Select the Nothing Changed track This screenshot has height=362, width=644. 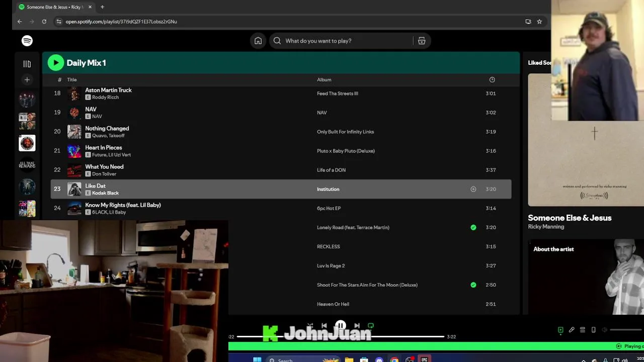(107, 128)
